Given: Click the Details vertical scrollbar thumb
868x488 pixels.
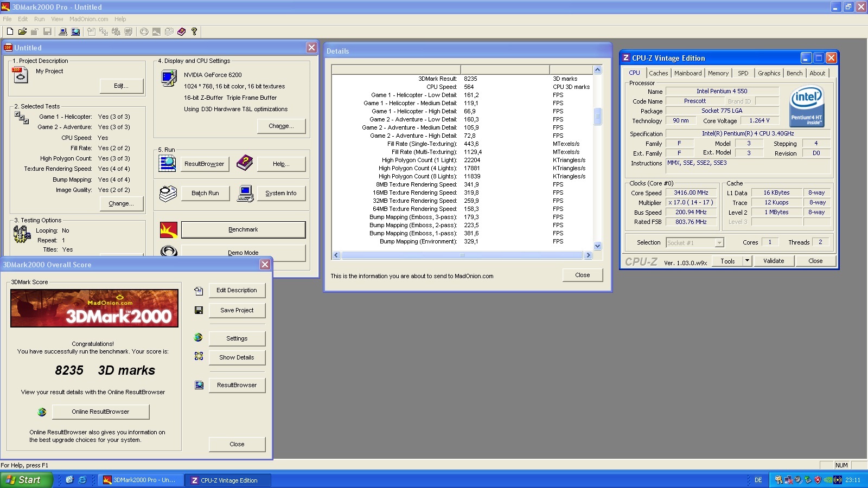Looking at the screenshot, I should click(597, 117).
